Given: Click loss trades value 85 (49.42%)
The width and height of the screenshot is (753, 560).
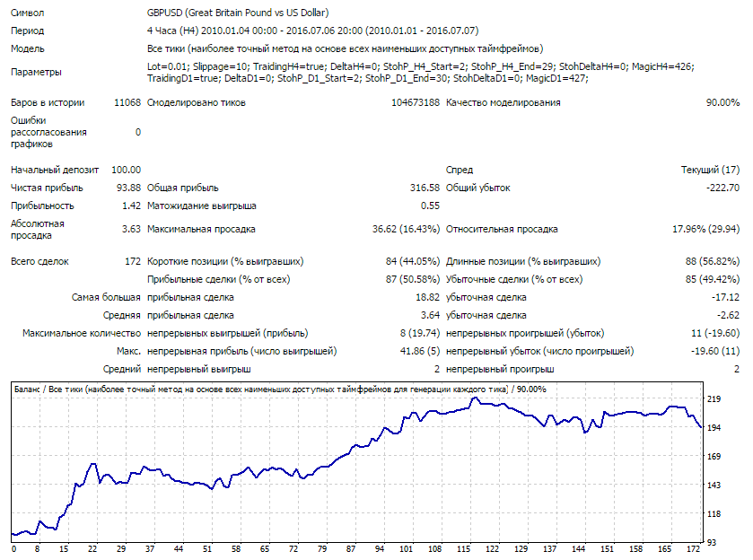Looking at the screenshot, I should click(x=713, y=279).
